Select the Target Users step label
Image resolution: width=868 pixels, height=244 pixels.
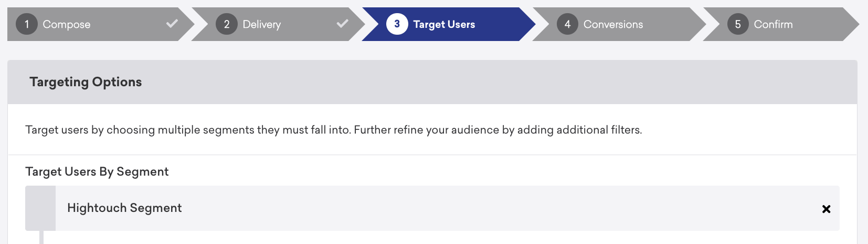pyautogui.click(x=444, y=24)
